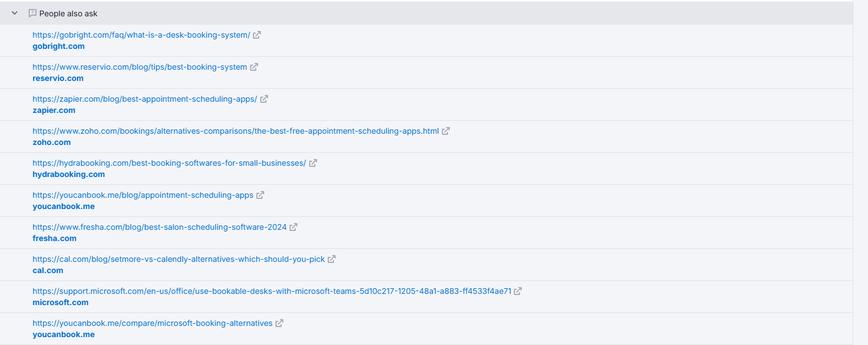Click external link icon for reservio.com URL
Screen dimensions: 868x345
point(254,67)
